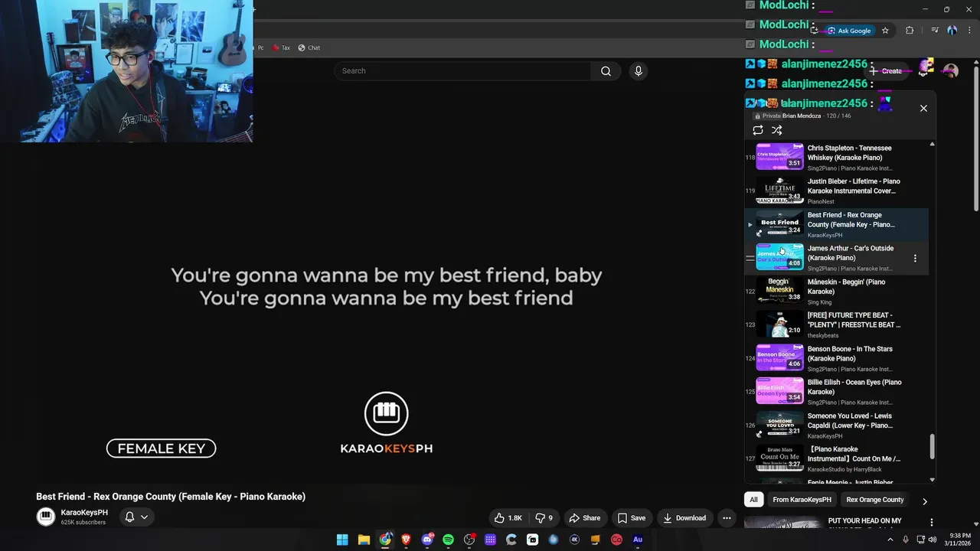Click the YouTube search magnifier icon

pyautogui.click(x=606, y=71)
